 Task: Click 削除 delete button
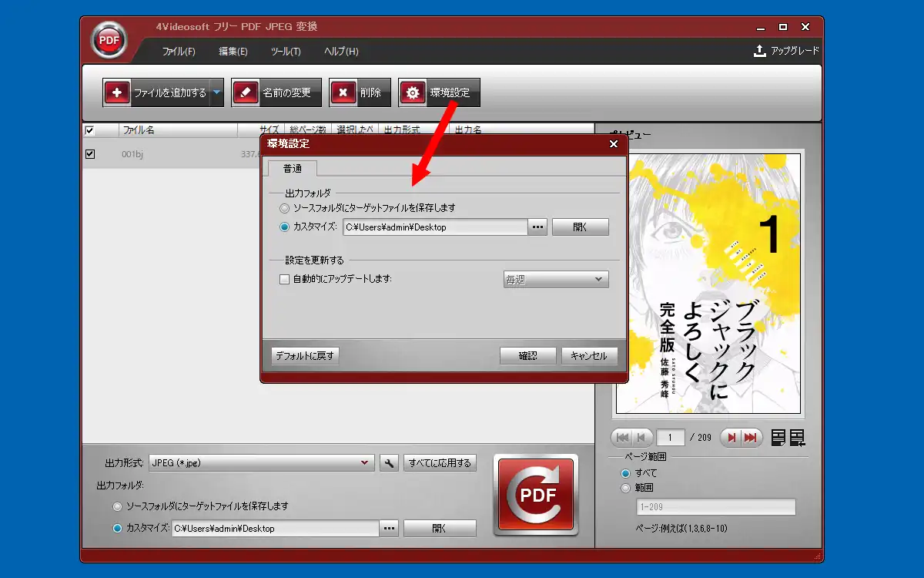coord(360,92)
